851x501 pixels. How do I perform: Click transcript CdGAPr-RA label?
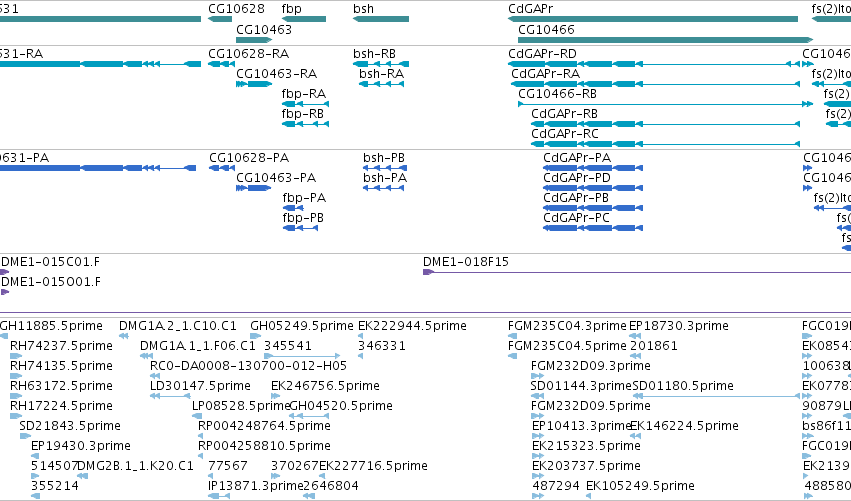click(x=545, y=74)
